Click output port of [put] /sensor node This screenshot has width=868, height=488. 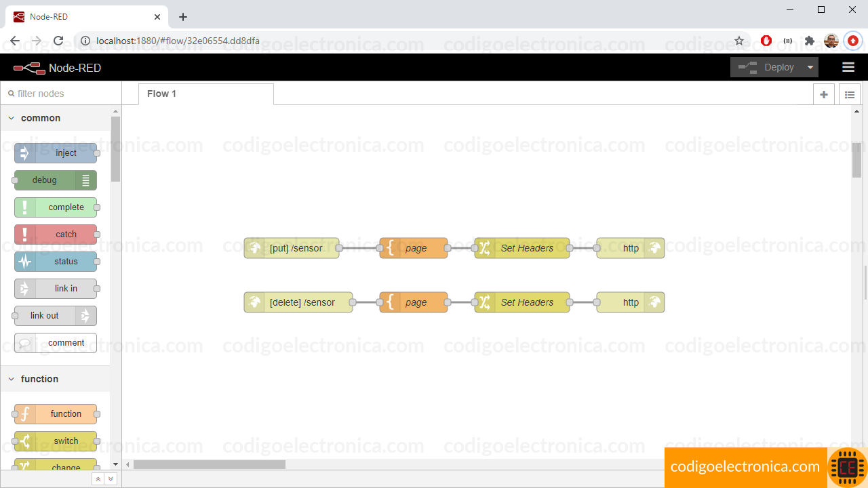[339, 248]
